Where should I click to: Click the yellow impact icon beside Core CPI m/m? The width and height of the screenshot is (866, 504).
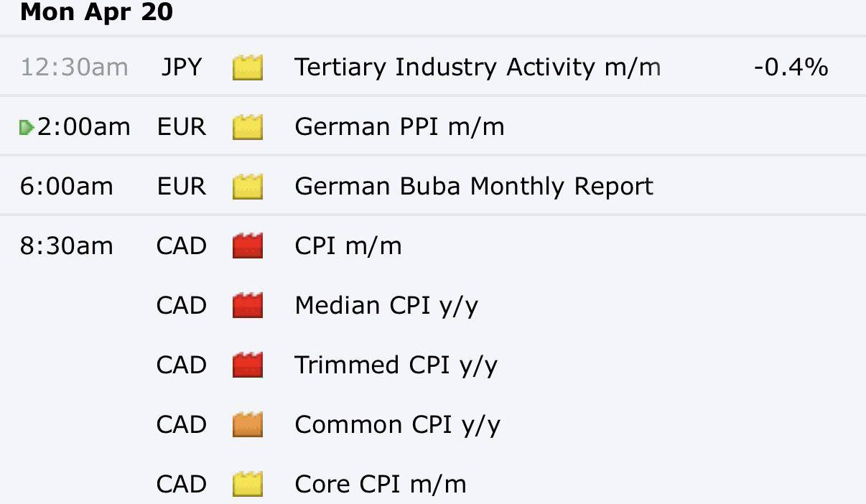(x=248, y=485)
